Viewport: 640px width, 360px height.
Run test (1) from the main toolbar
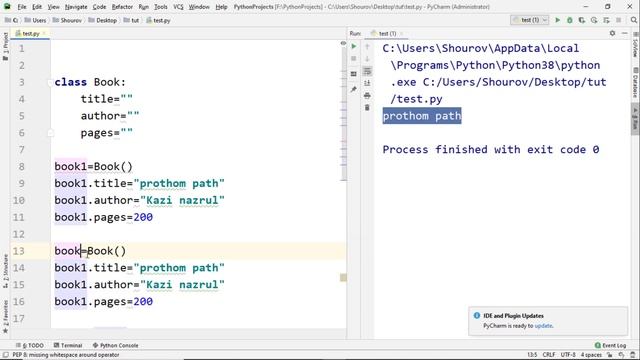(558, 20)
